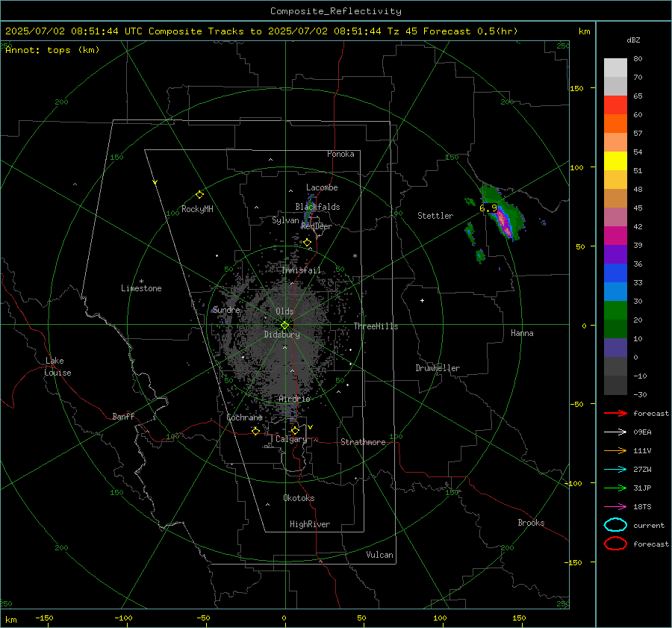The width and height of the screenshot is (672, 628).
Task: Click the bright green swatch in the dBZ scale
Action: 615,311
